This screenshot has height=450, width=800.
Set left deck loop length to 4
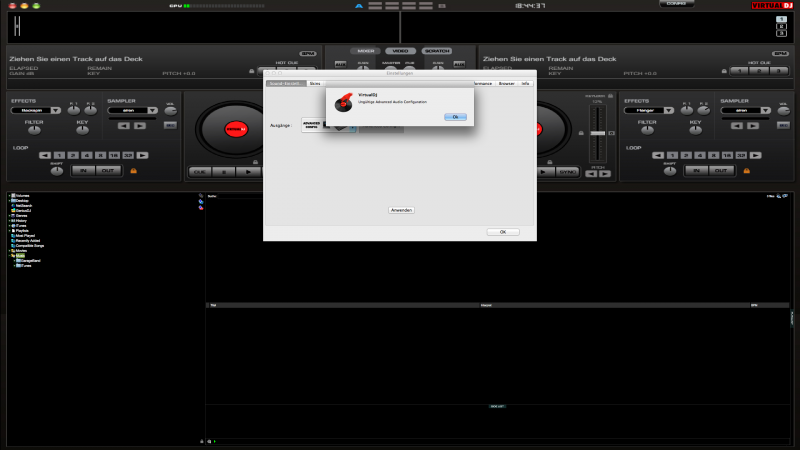tap(87, 155)
